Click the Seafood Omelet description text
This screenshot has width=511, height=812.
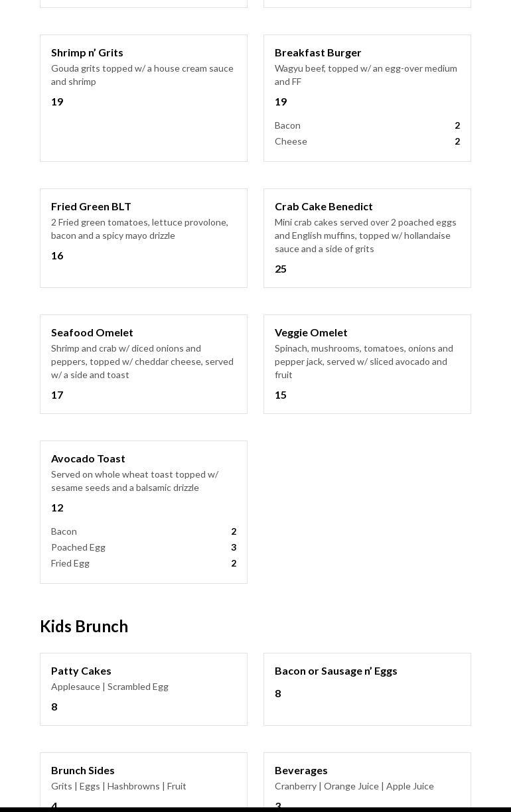142,362
